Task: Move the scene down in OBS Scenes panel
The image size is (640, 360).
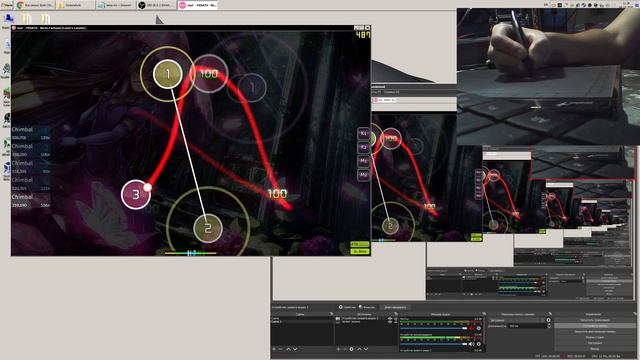Action: point(295,349)
